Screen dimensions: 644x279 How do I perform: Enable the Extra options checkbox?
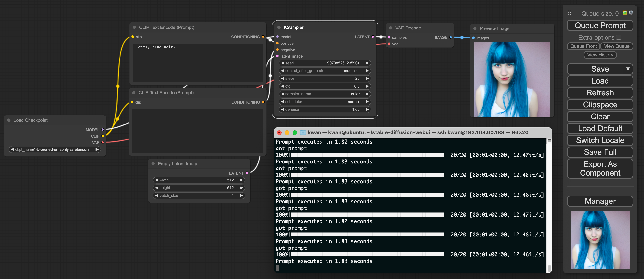(619, 37)
